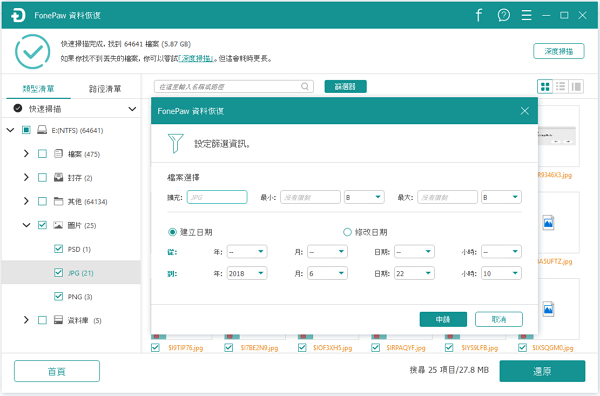Click the 封存 archive type icon

[58, 178]
